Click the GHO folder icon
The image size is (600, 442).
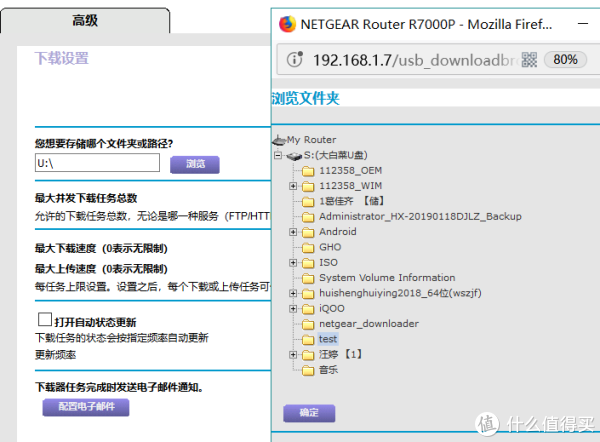[x=308, y=248]
